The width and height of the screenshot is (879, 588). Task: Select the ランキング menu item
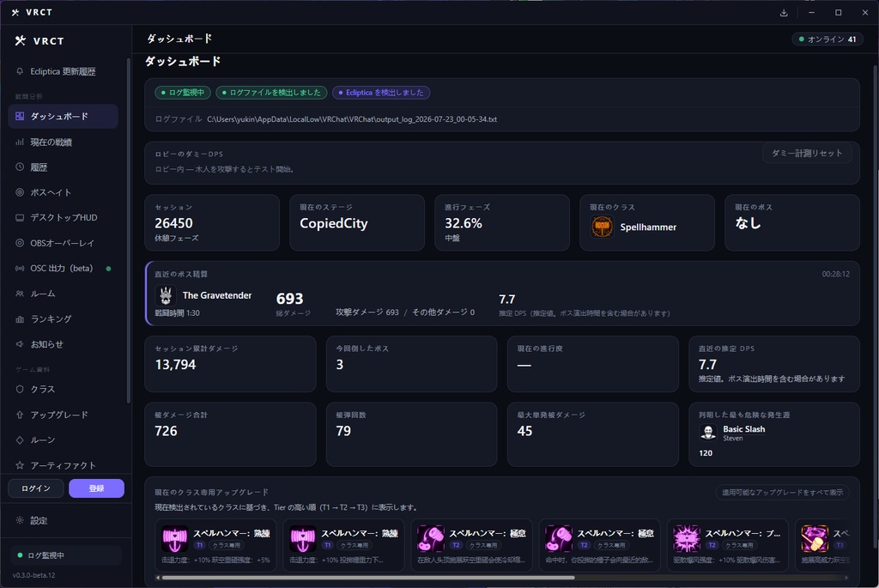(63, 319)
